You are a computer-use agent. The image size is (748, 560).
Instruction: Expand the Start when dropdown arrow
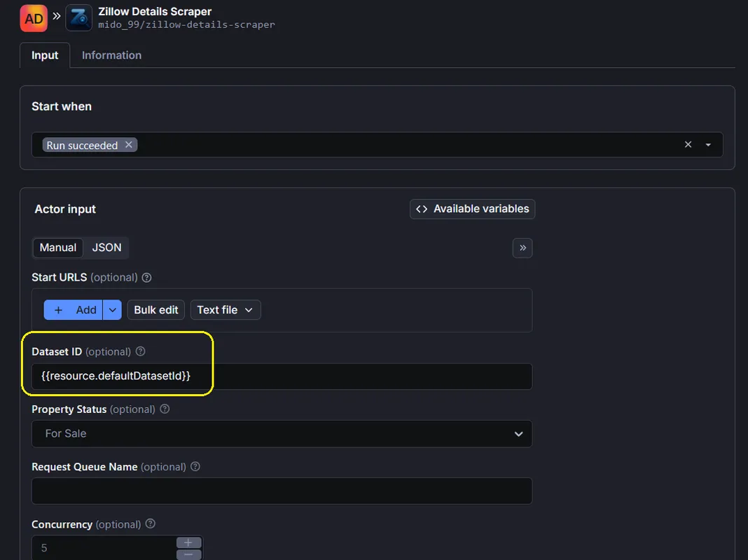[708, 145]
